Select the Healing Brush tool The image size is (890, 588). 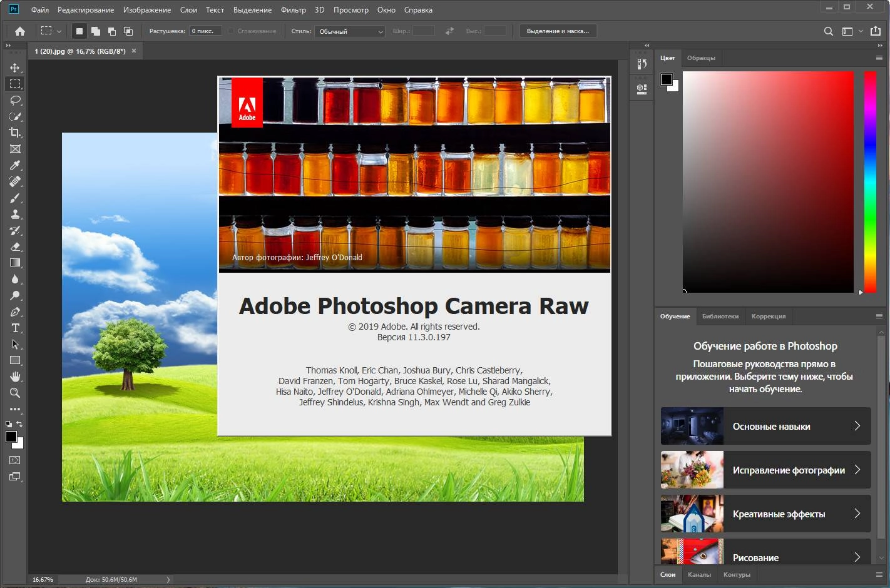click(x=15, y=181)
